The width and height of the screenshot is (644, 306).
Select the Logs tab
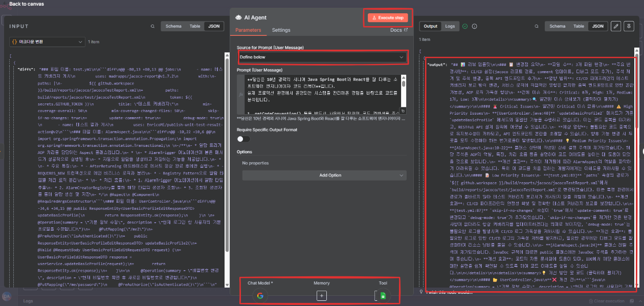pos(450,26)
